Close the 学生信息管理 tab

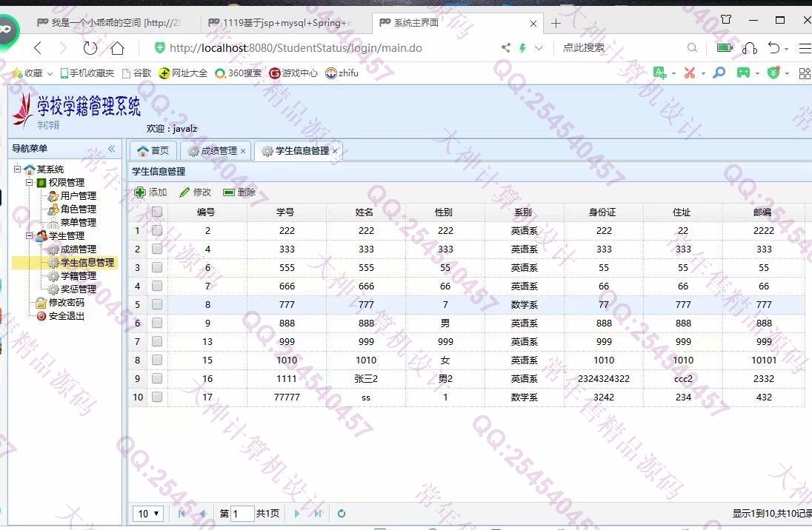pos(335,151)
